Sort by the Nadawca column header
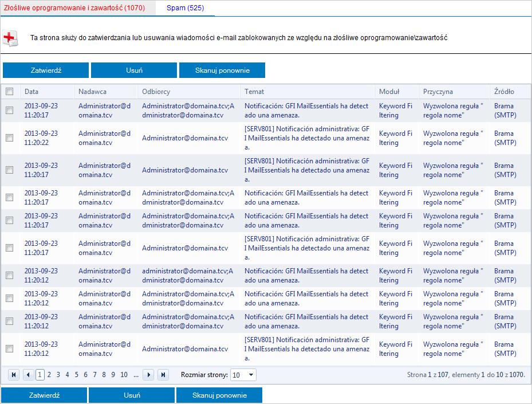532x404 pixels. 92,92
